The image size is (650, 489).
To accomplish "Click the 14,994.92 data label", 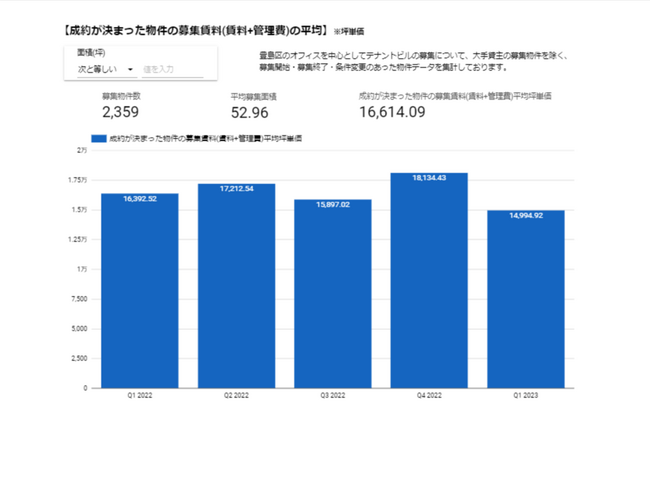I will pyautogui.click(x=525, y=215).
